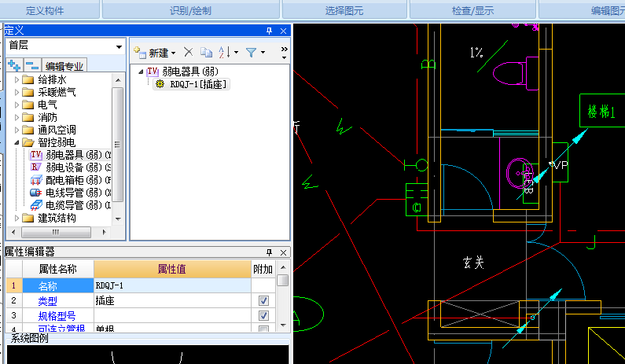Edit the RDQJ-1 name value field
625x364 pixels.
(172, 285)
